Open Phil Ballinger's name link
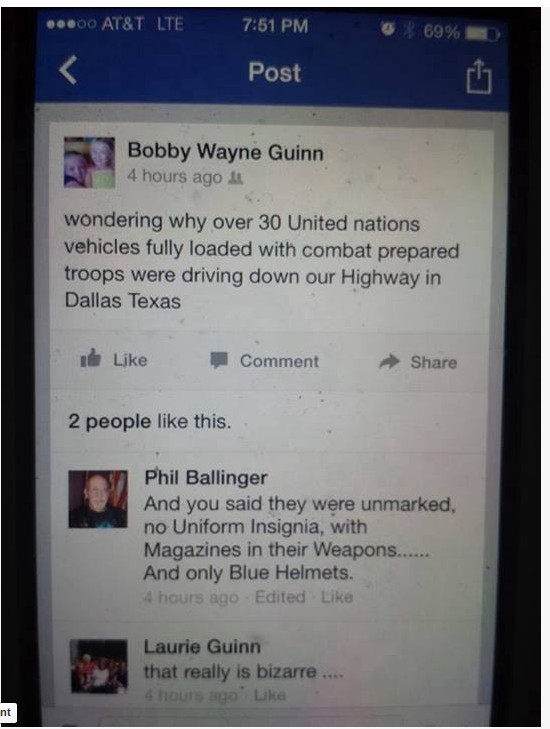The height and width of the screenshot is (729, 550). coord(206,477)
